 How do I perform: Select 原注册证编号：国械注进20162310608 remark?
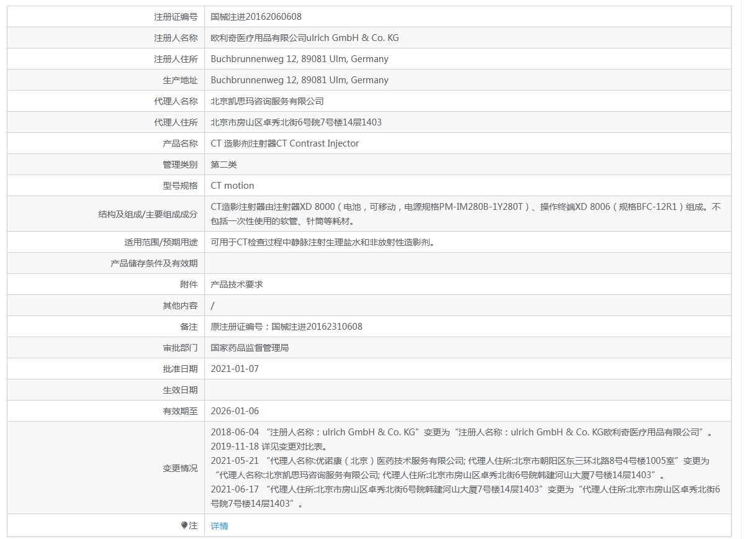[287, 327]
